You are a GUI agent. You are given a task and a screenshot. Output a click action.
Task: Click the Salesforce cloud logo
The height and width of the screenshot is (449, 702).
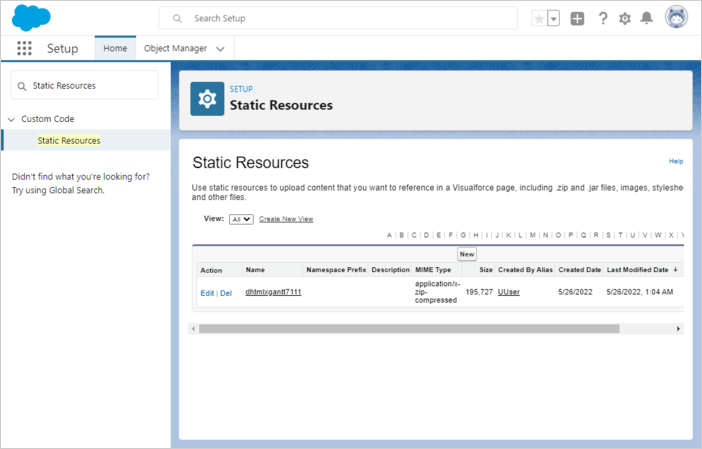(x=33, y=18)
